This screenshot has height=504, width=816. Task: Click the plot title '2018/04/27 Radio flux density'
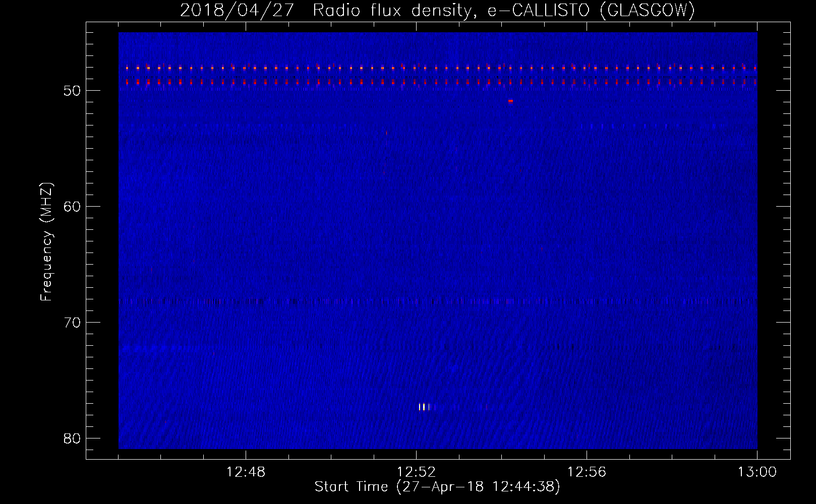pos(326,10)
